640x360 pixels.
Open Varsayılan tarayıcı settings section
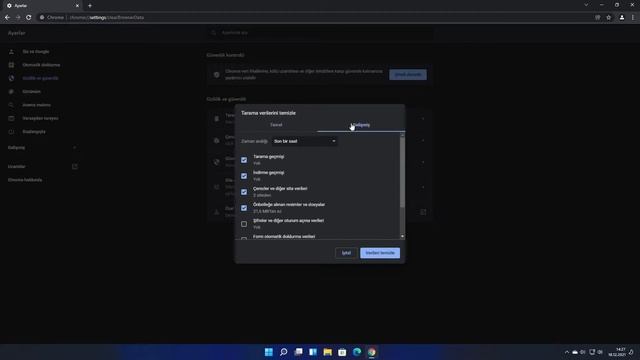tap(40, 118)
